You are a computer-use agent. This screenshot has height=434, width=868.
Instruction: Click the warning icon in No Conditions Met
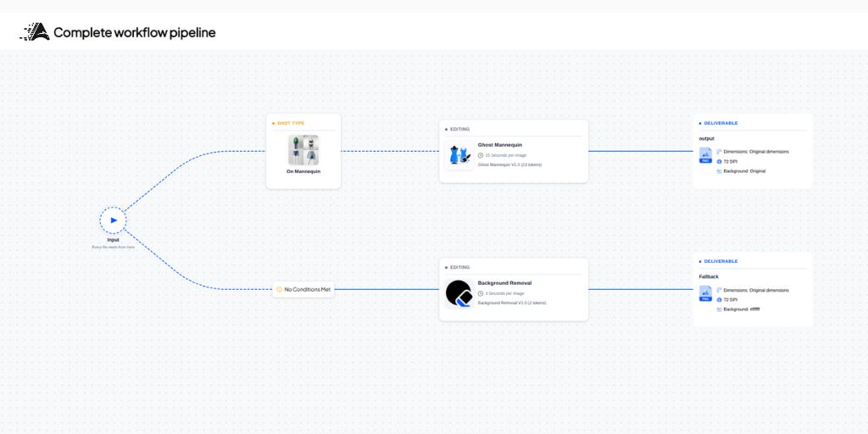tap(279, 290)
